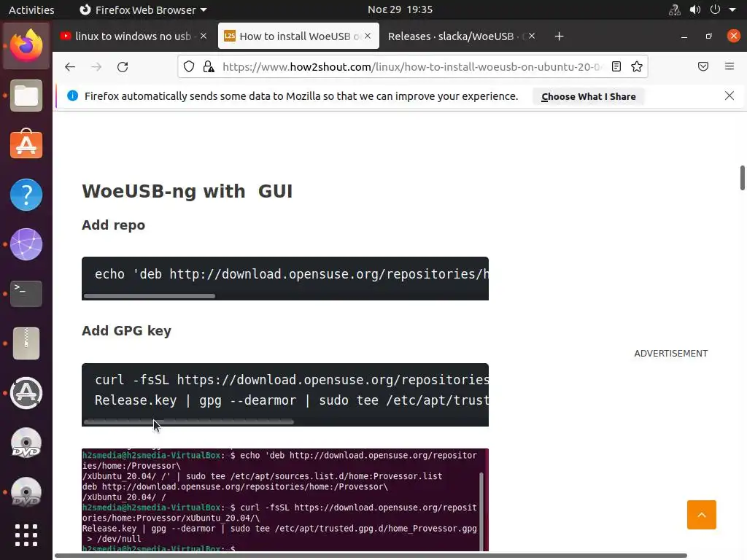The height and width of the screenshot is (560, 747).
Task: Open the Activities overview
Action: pyautogui.click(x=31, y=9)
